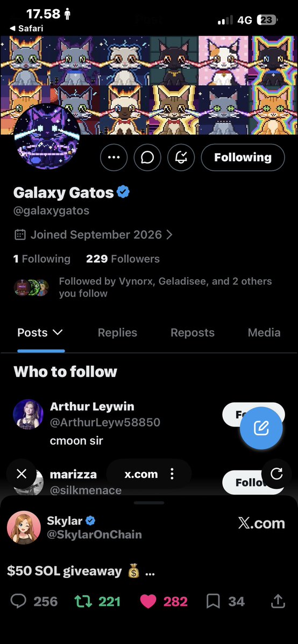This screenshot has height=644, width=298.
Task: Expand Joined September 2026 details chevron
Action: (x=169, y=235)
